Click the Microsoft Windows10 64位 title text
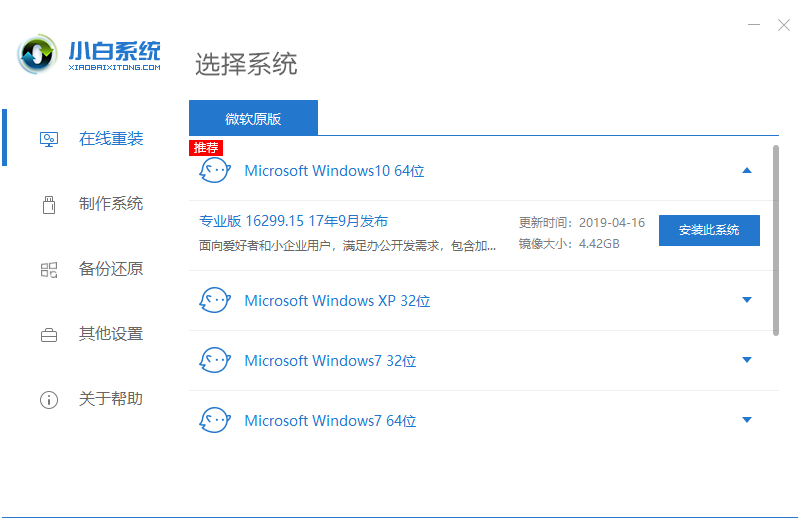Screen dimensions: 801x519 (334, 171)
